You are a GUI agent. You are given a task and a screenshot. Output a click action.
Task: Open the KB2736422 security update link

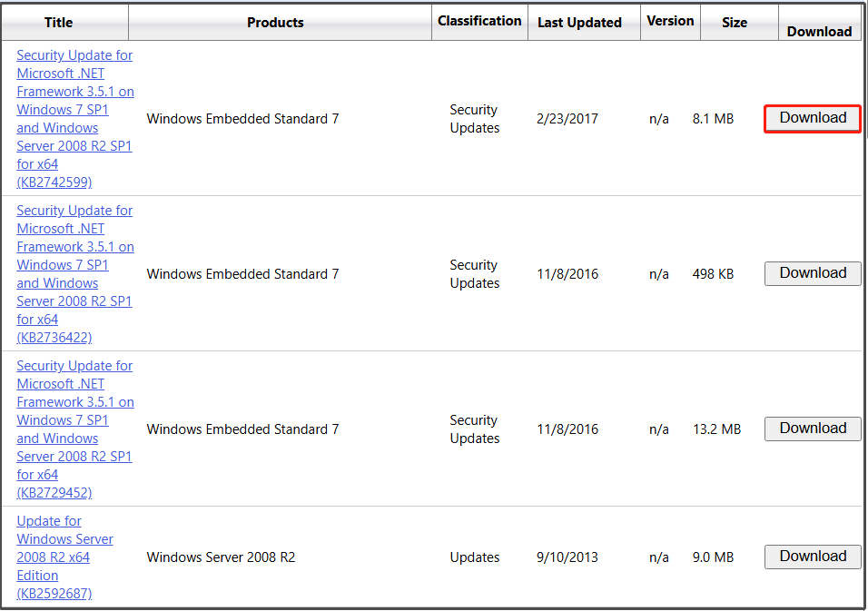point(75,274)
